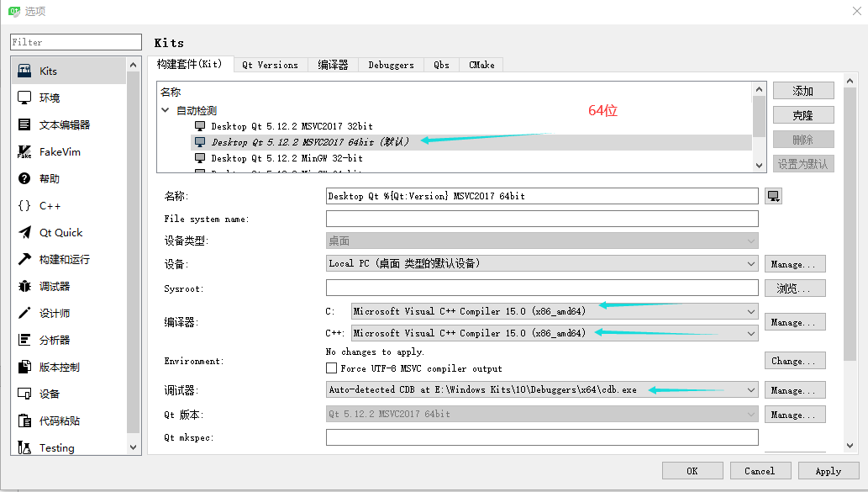
Task: Click kit list scrollbar up arrow
Action: point(759,88)
